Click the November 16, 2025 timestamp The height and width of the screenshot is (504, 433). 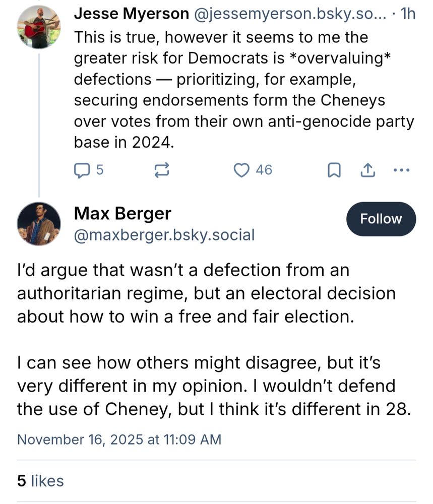[x=119, y=439]
